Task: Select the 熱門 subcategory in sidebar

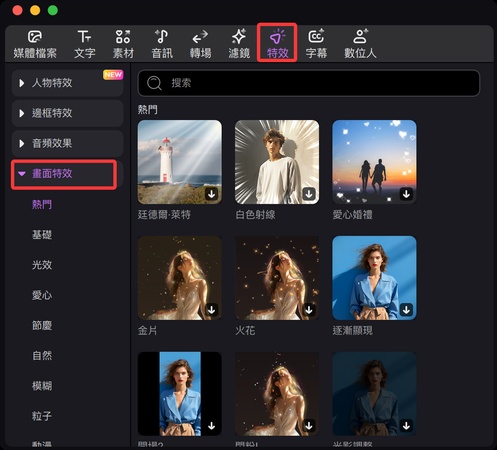Action: click(x=42, y=204)
